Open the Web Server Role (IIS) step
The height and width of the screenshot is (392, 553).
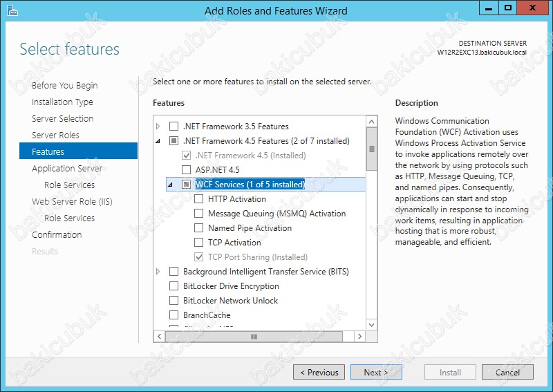click(73, 201)
